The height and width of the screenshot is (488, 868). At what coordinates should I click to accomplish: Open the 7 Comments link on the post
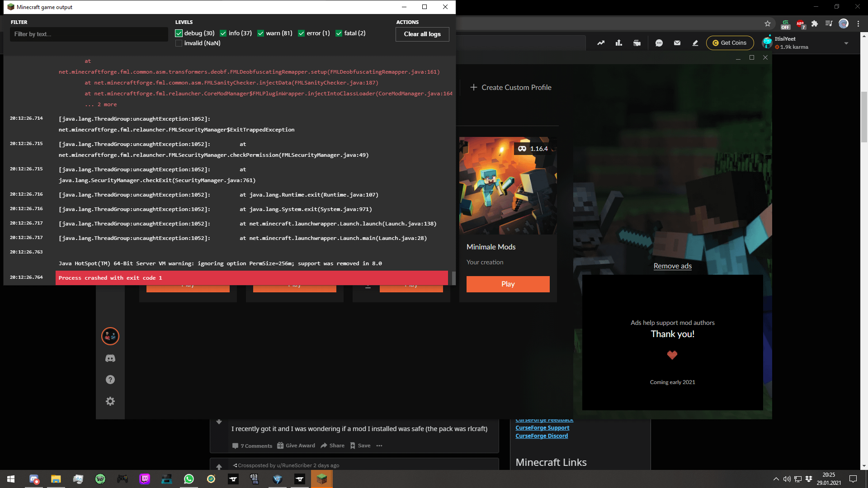pyautogui.click(x=252, y=446)
